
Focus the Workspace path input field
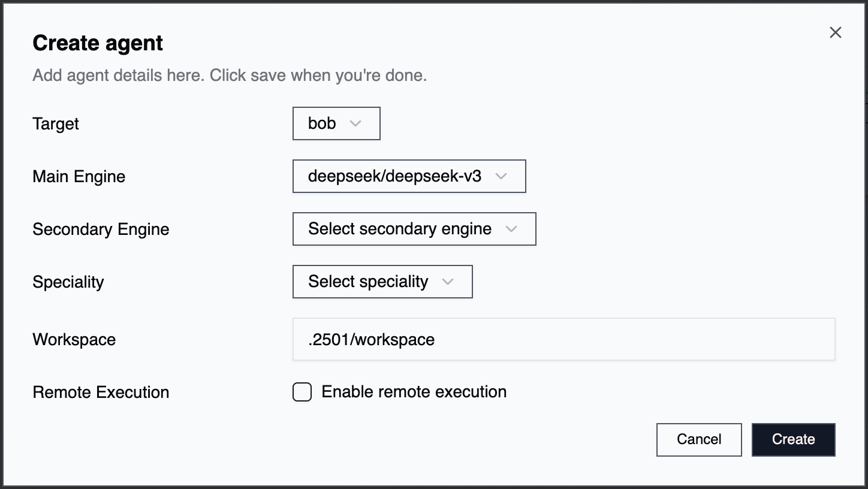(563, 339)
